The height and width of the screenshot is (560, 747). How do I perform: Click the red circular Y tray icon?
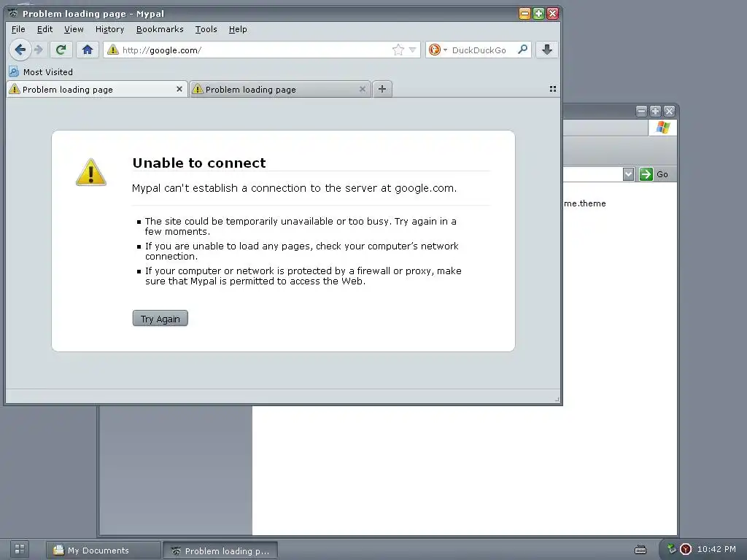pyautogui.click(x=686, y=549)
